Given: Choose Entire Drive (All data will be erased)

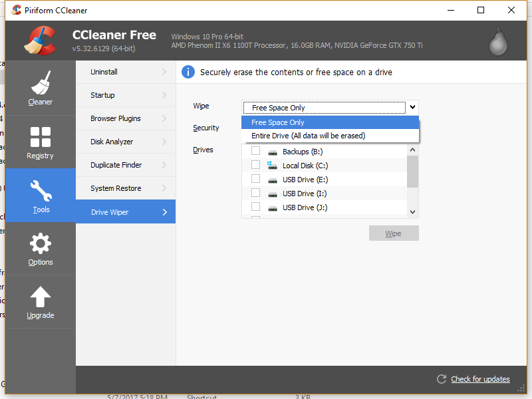Looking at the screenshot, I should (x=330, y=136).
